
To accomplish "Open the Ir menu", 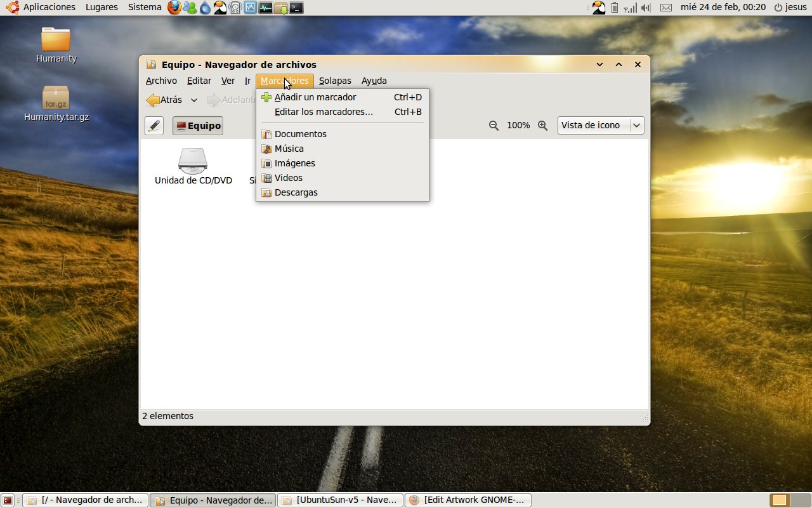I will tap(247, 81).
